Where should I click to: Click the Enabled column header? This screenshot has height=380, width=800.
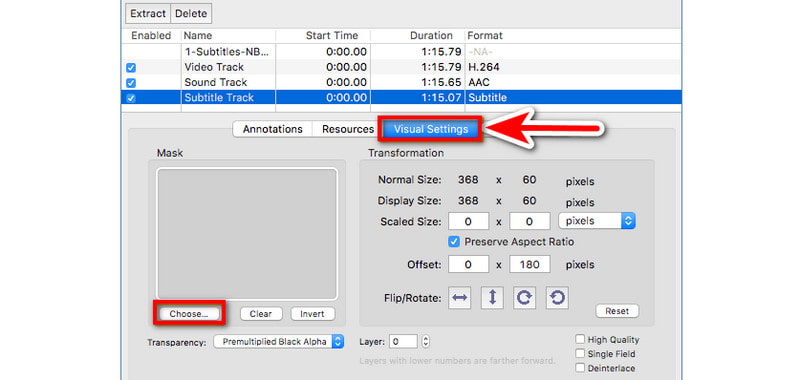pos(151,36)
